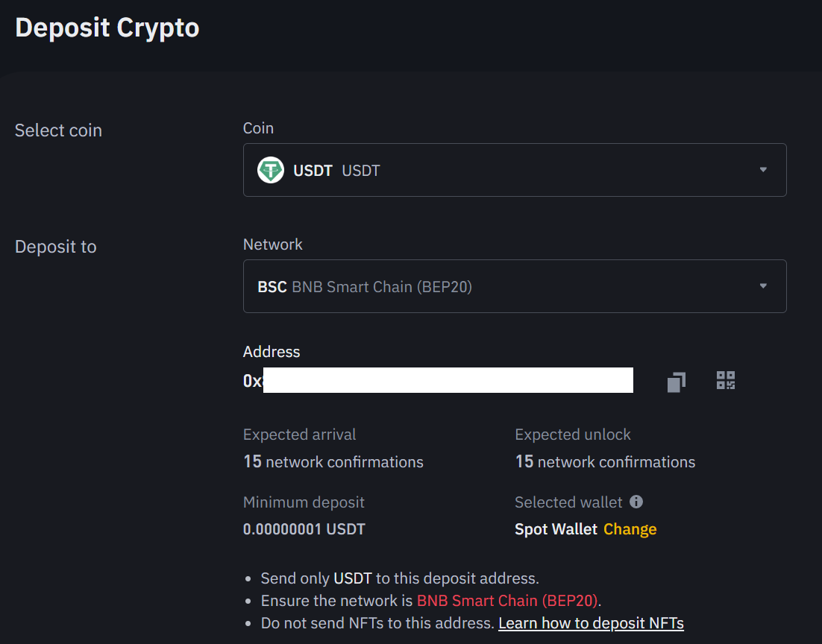Click the Selected wallet info icon
This screenshot has height=644, width=822.
click(x=636, y=502)
